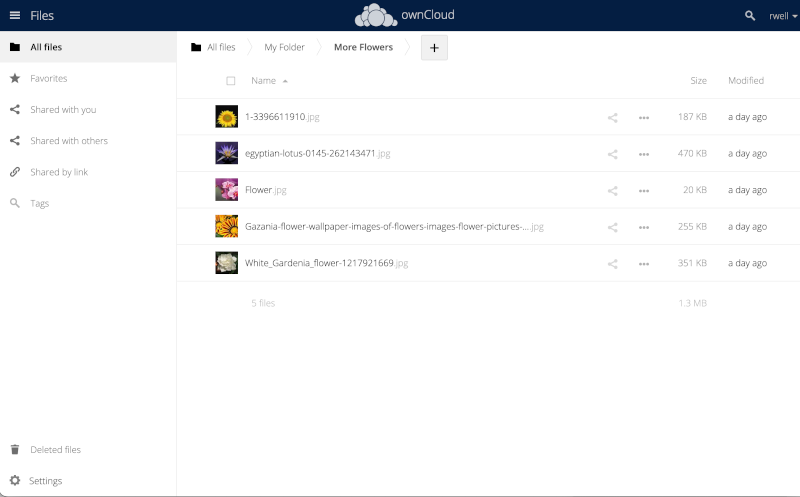Click the Favorites star icon
Screen dimensions: 800x497
click(x=15, y=78)
